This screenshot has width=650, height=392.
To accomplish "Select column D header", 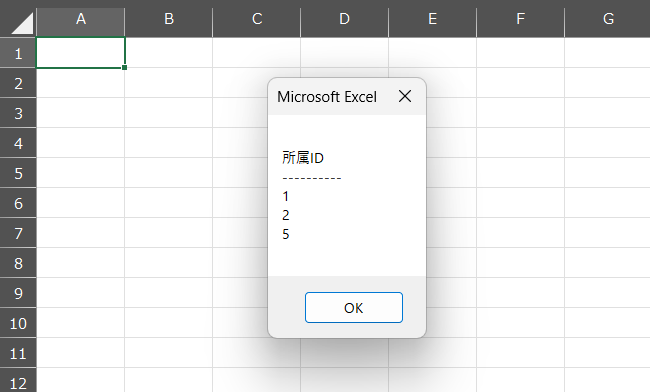I will click(x=344, y=19).
